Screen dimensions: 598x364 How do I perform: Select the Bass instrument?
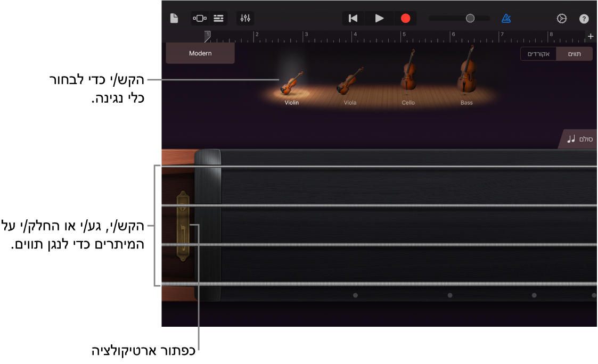pos(466,75)
